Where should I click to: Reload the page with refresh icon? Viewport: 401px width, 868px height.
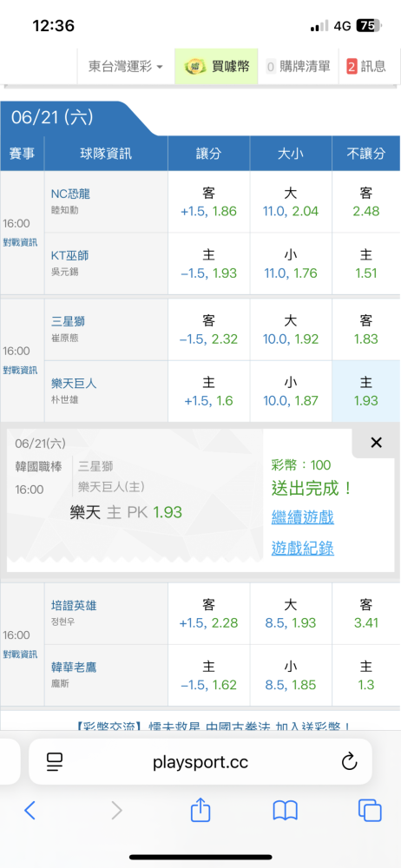(349, 762)
